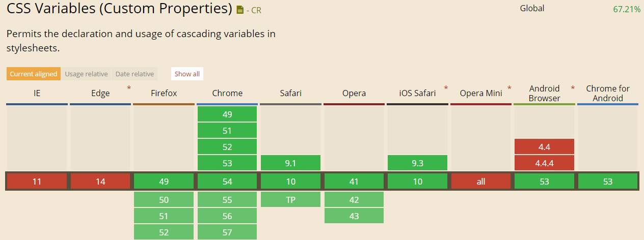Image resolution: width=644 pixels, height=240 pixels.
Task: Click the Safari TP version cell
Action: (x=290, y=200)
